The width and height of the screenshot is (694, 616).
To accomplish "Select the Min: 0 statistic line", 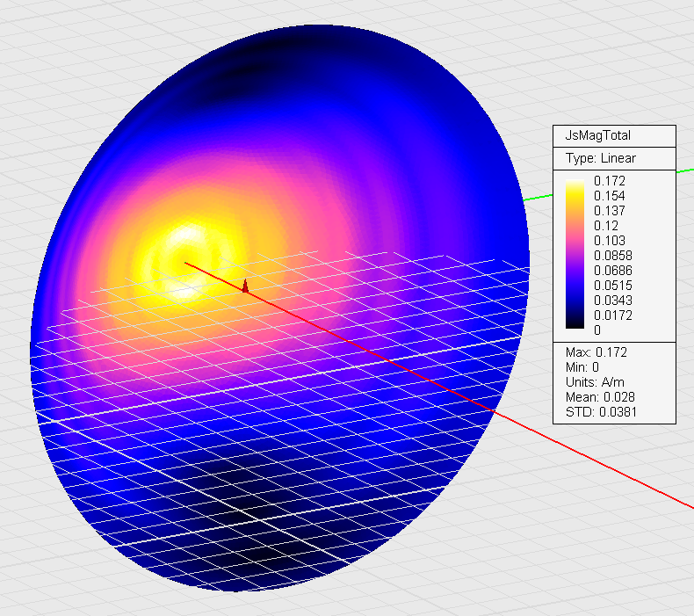I will coord(583,367).
